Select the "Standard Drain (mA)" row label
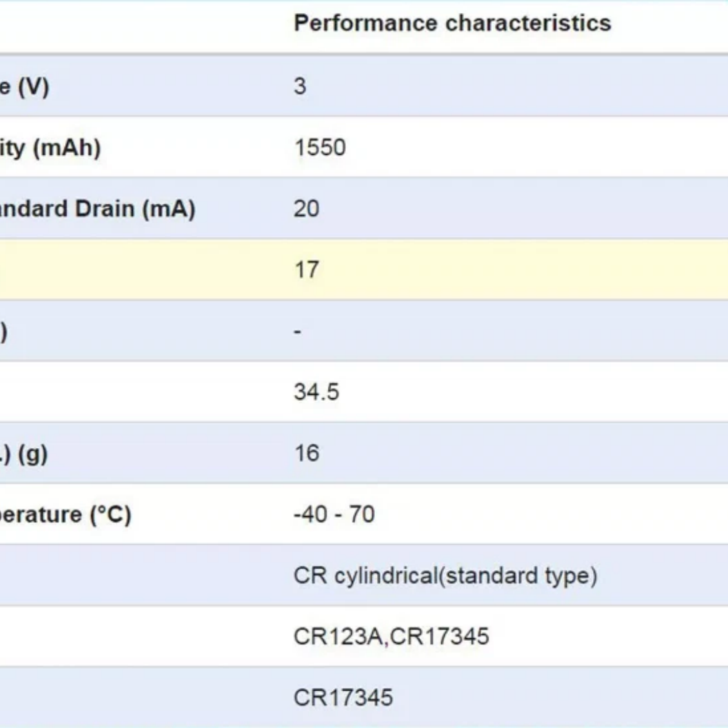The image size is (728, 728). click(97, 209)
